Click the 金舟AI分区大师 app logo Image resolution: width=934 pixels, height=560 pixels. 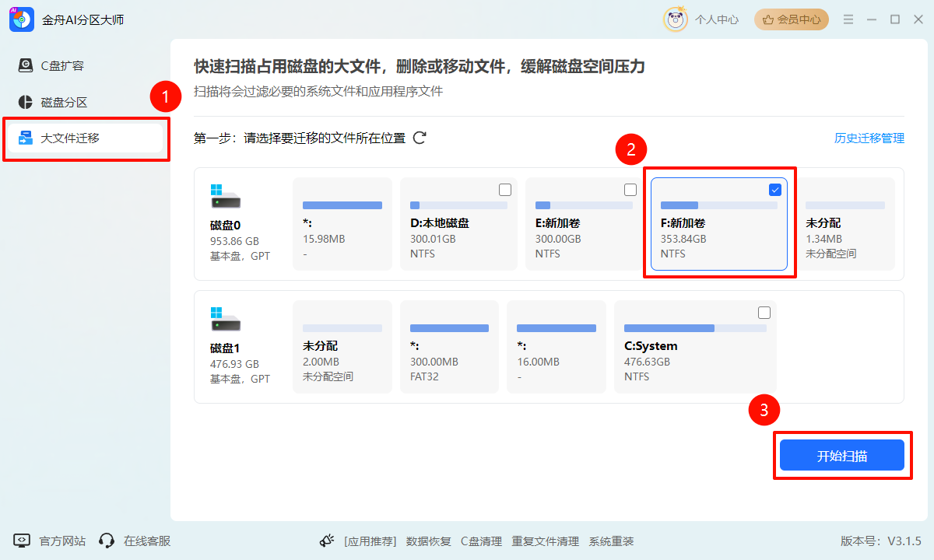(x=20, y=19)
